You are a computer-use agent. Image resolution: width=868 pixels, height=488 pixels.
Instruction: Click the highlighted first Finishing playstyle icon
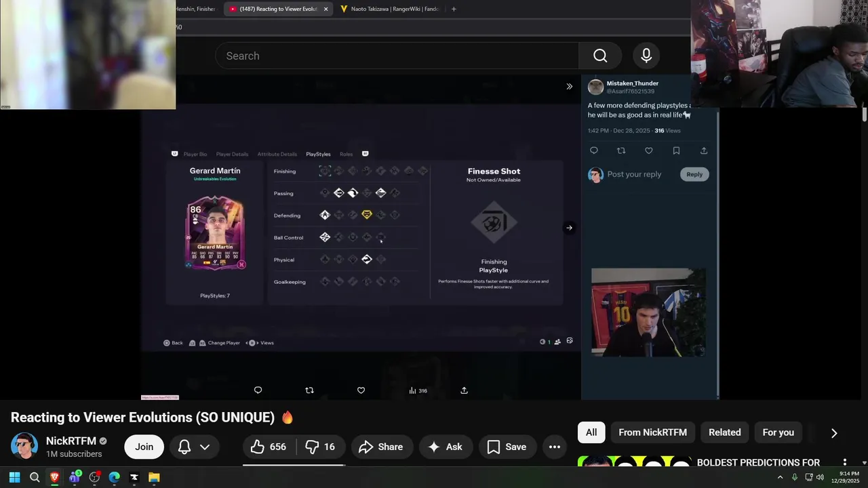coord(325,171)
